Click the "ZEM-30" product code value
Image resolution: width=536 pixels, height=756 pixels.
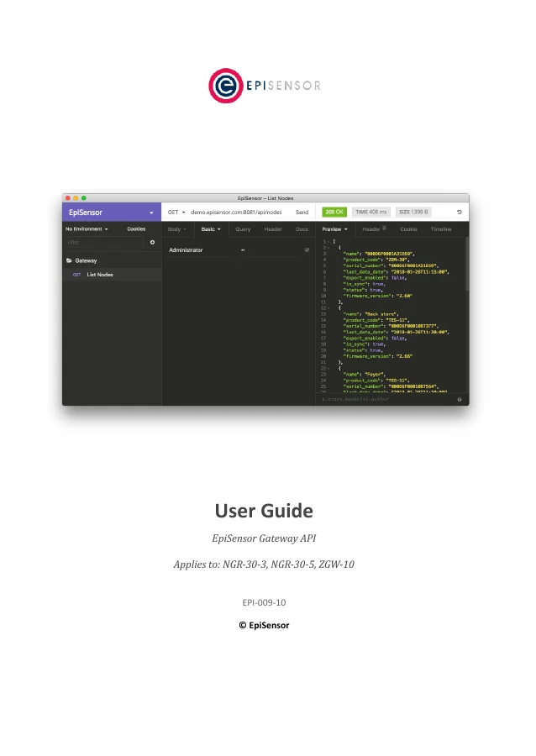click(397, 260)
